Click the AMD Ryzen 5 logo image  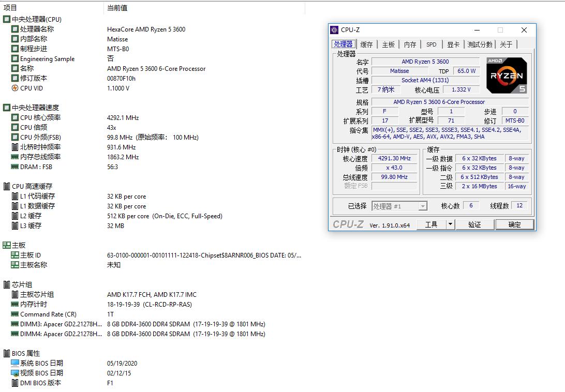tap(507, 76)
